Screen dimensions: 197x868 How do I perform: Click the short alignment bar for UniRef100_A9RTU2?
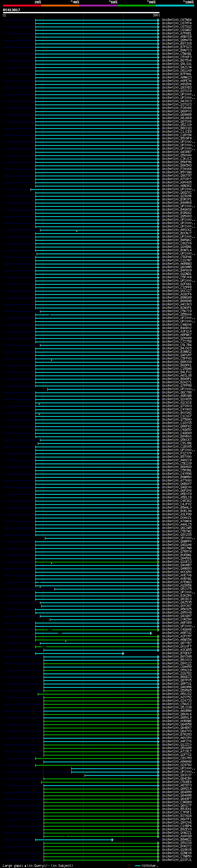tap(94, 633)
